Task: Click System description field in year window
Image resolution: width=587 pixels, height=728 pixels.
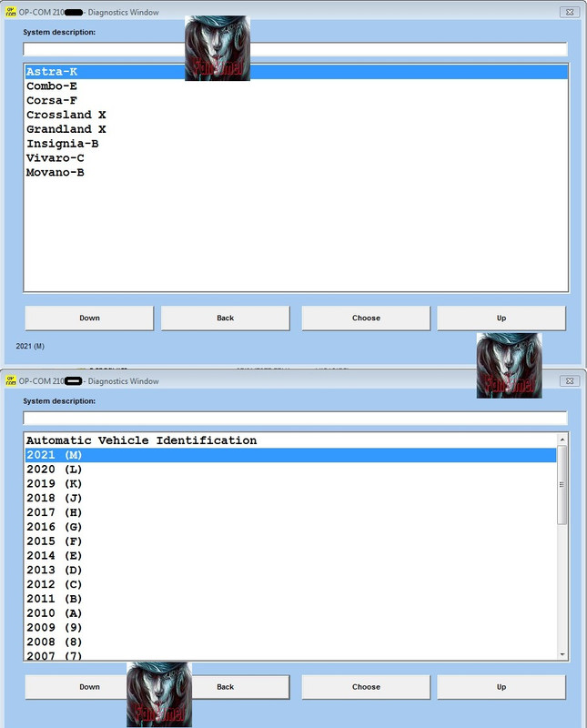Action: point(295,418)
